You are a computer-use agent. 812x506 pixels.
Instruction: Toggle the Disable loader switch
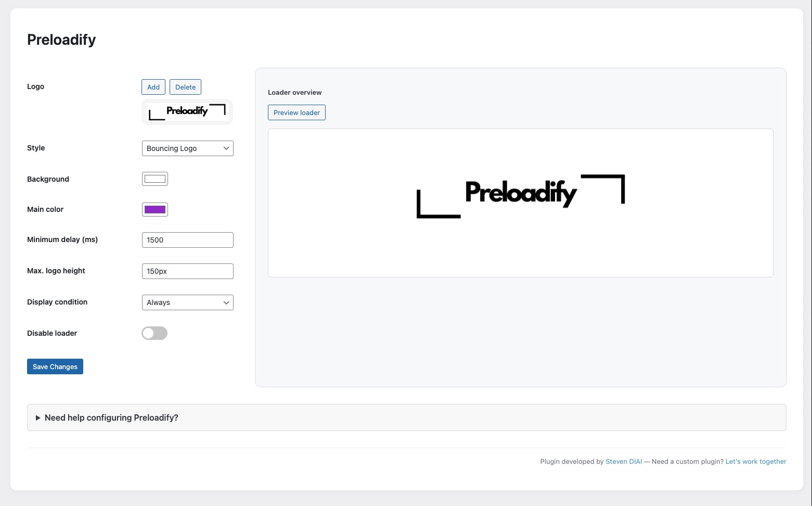[x=154, y=333]
